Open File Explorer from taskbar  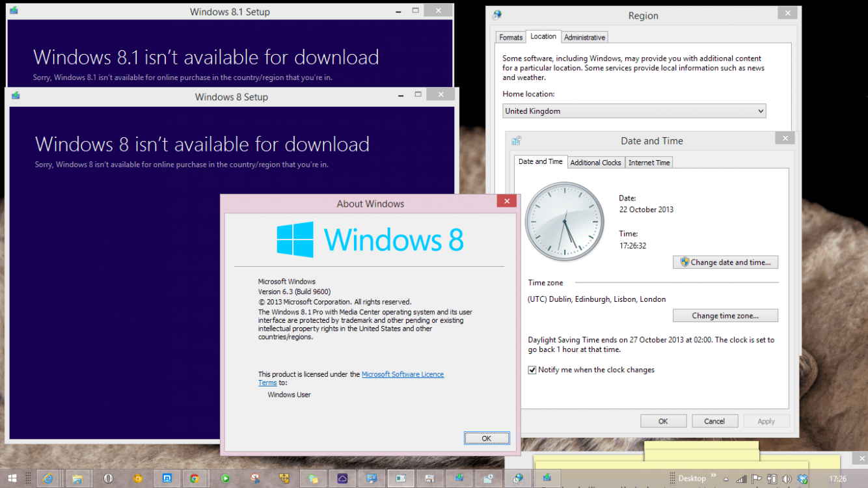[77, 478]
